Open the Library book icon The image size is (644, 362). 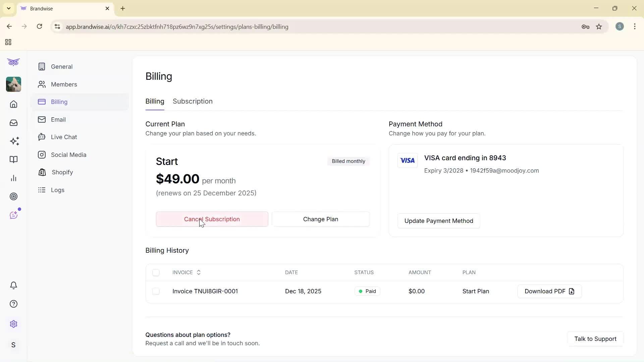(x=13, y=160)
